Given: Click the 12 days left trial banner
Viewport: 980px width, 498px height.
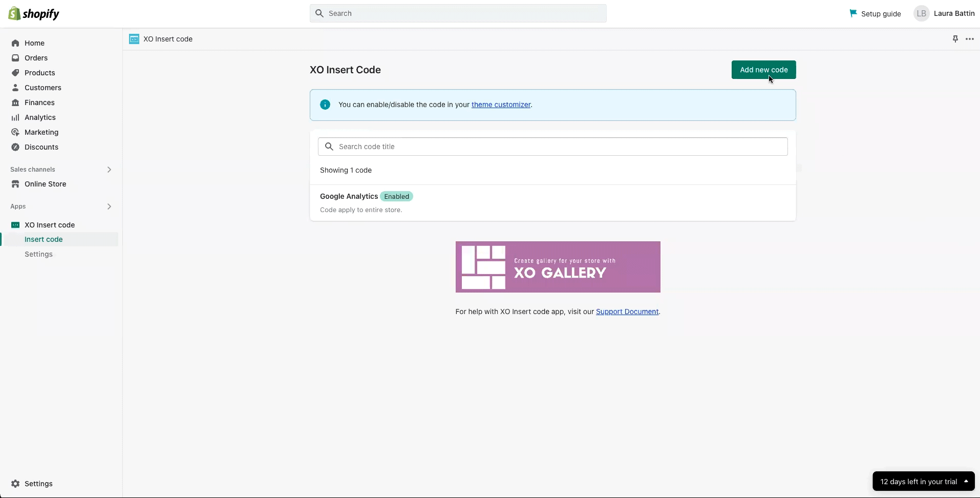Looking at the screenshot, I should pos(924,481).
